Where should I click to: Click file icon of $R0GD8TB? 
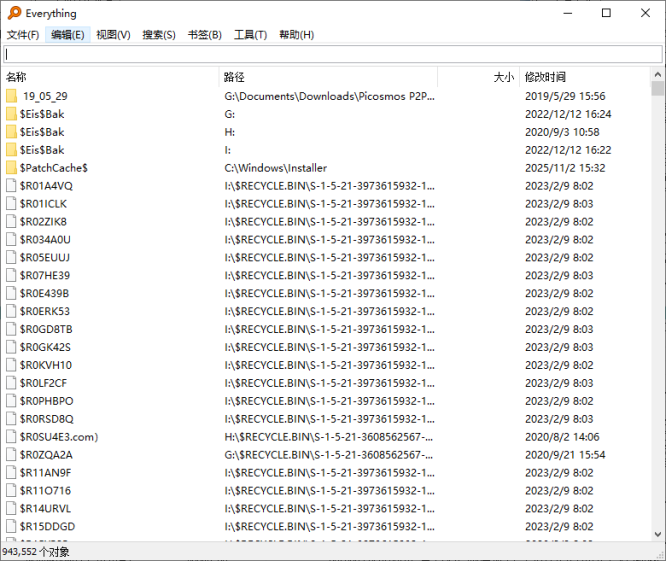11,329
